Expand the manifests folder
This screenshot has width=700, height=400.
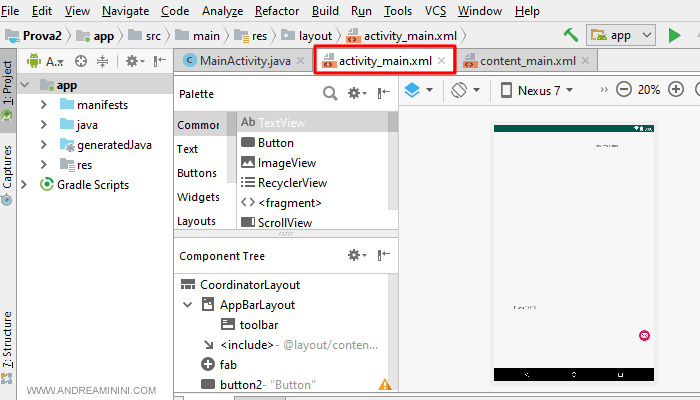pos(43,104)
